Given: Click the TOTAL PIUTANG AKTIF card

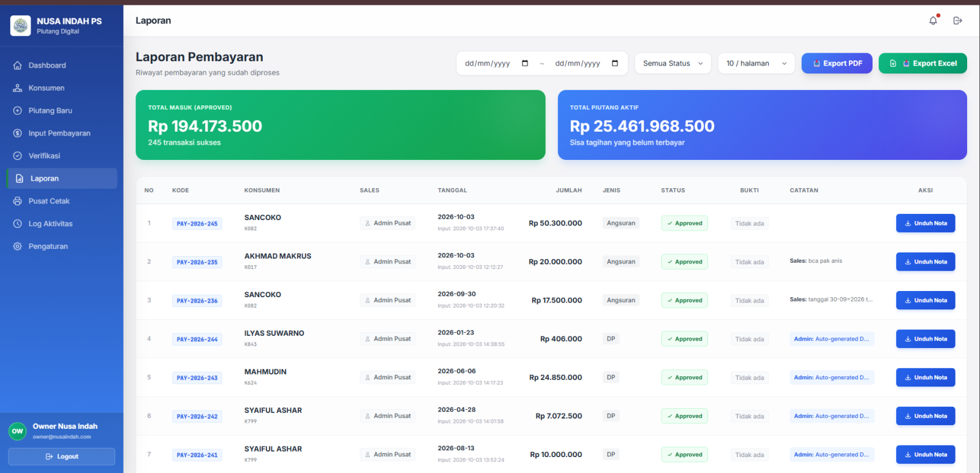Looking at the screenshot, I should (763, 125).
